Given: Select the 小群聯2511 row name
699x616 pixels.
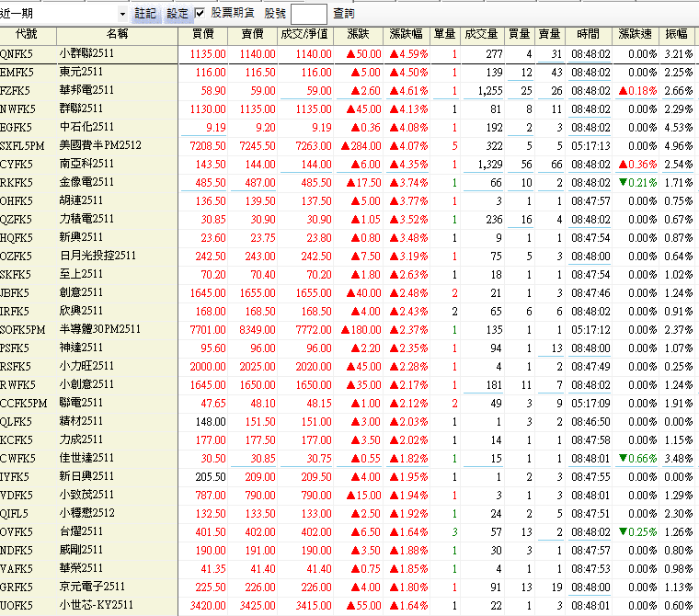Looking at the screenshot, I should pos(86,54).
